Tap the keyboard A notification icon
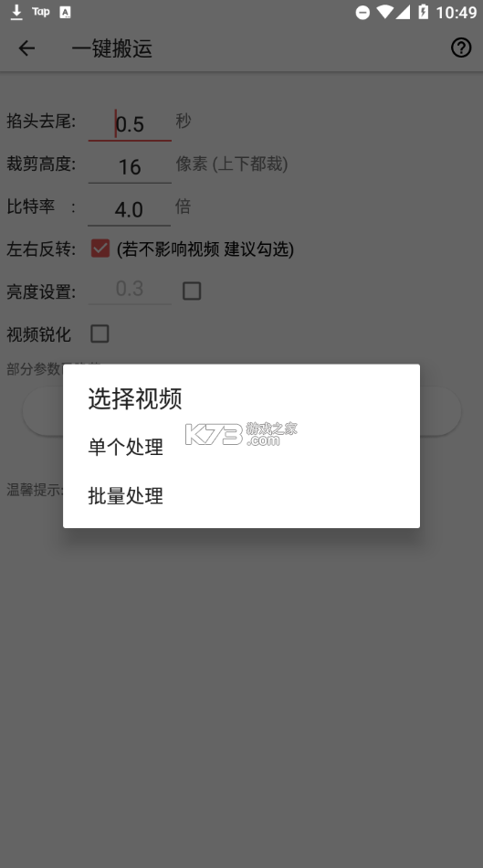This screenshot has width=483, height=868. pyautogui.click(x=66, y=12)
